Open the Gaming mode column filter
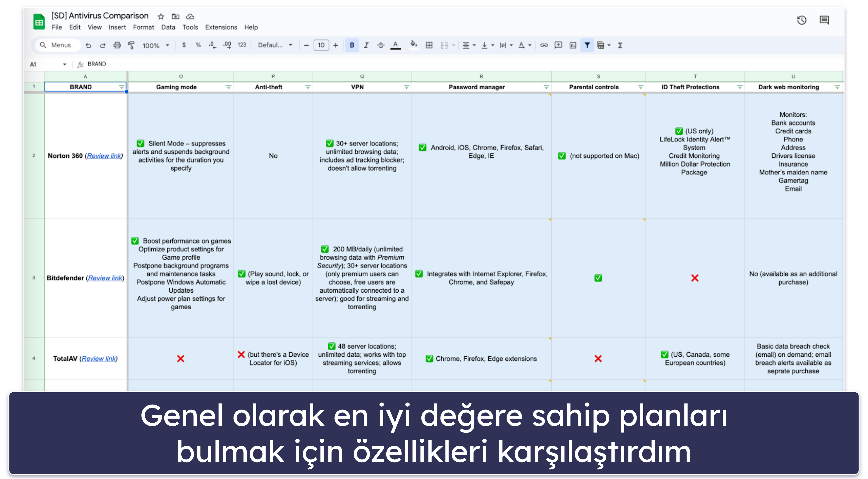 coord(229,87)
